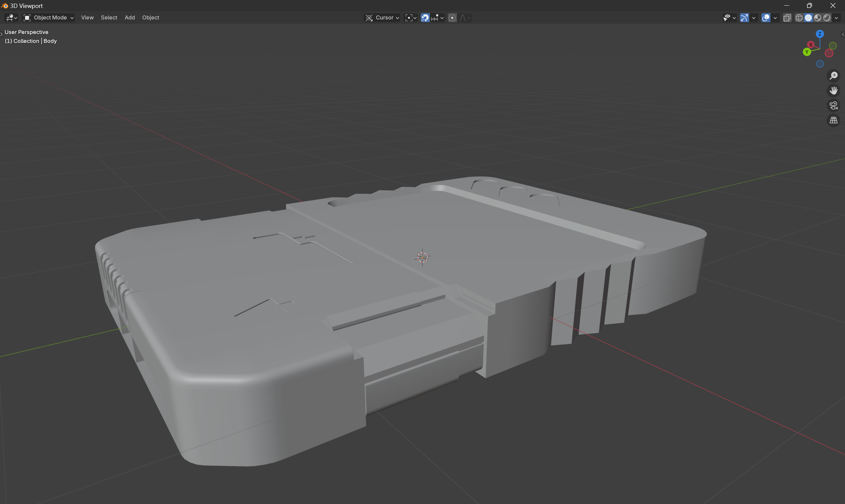Click the blue Z axis gizmo handle
The image size is (845, 504).
pyautogui.click(x=820, y=34)
